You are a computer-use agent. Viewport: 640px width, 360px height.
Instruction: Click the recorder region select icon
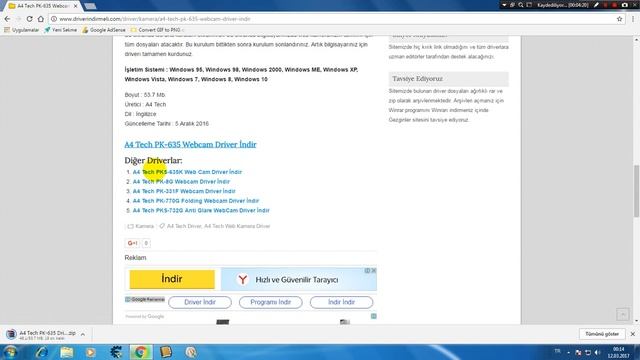coord(529,5)
